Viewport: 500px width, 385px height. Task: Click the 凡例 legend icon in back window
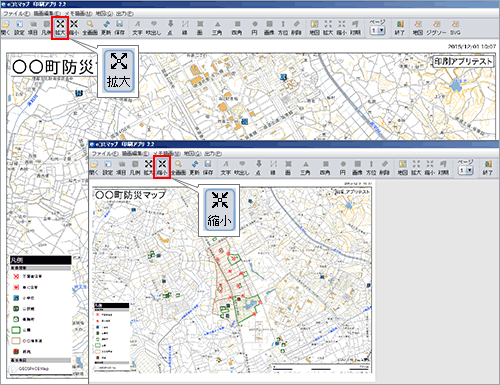coord(46,28)
